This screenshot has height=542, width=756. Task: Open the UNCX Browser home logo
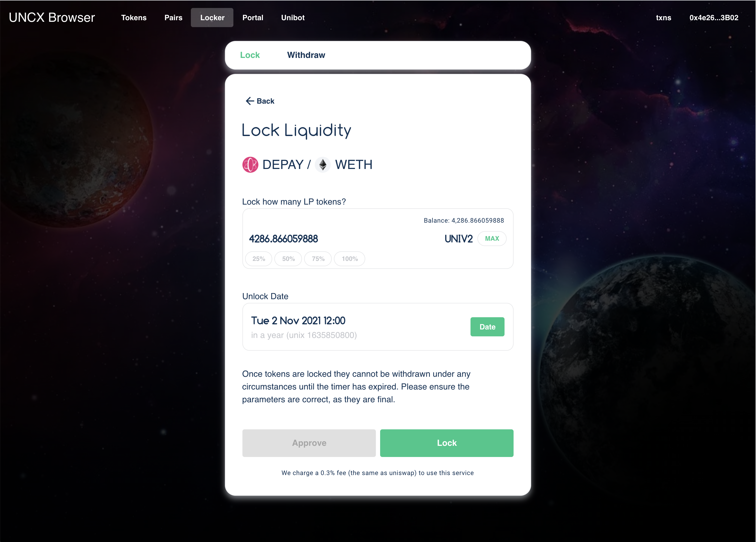(52, 18)
